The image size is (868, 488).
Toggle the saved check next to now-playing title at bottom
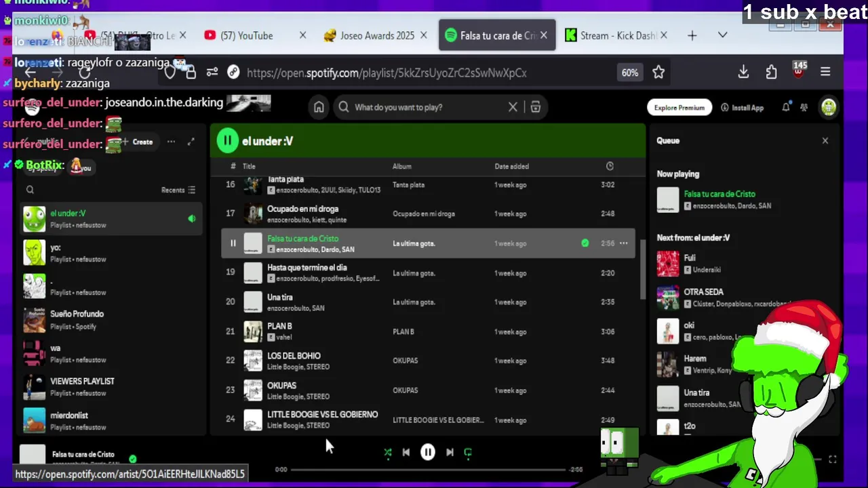pos(133,459)
